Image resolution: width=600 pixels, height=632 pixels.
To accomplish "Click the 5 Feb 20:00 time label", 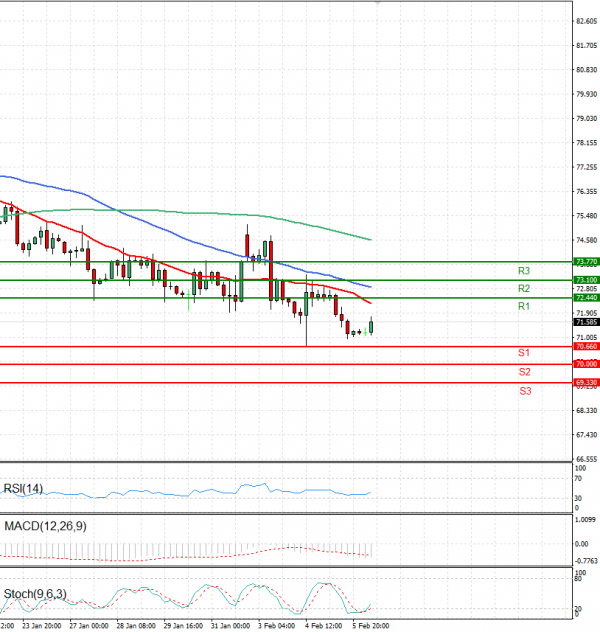I will point(371,626).
